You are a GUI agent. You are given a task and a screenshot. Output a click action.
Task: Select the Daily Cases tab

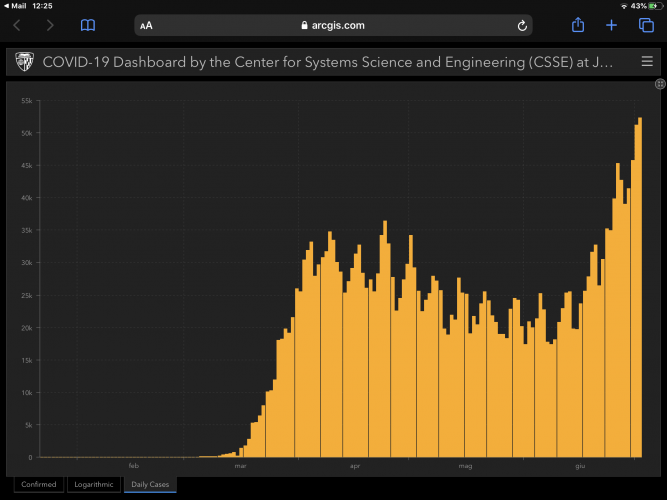coord(149,485)
